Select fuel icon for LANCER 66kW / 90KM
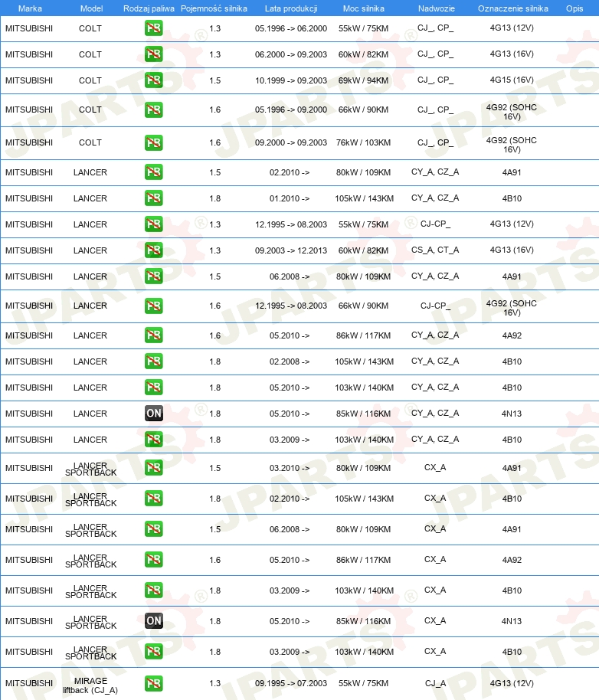599x700 pixels. [x=153, y=306]
